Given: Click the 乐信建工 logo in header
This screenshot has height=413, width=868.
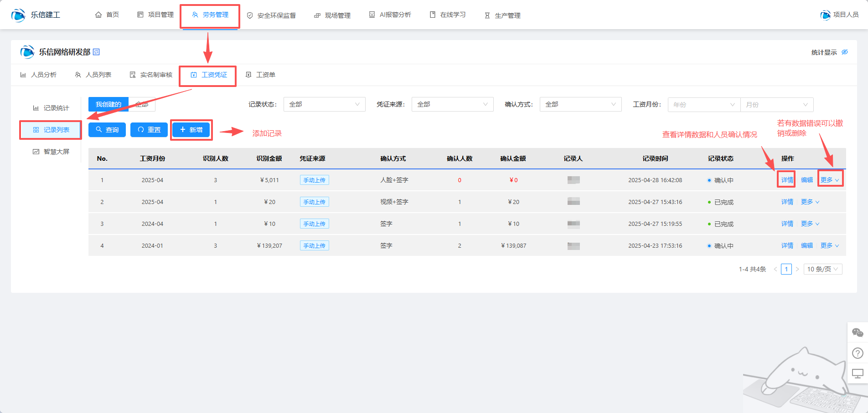Looking at the screenshot, I should (18, 15).
